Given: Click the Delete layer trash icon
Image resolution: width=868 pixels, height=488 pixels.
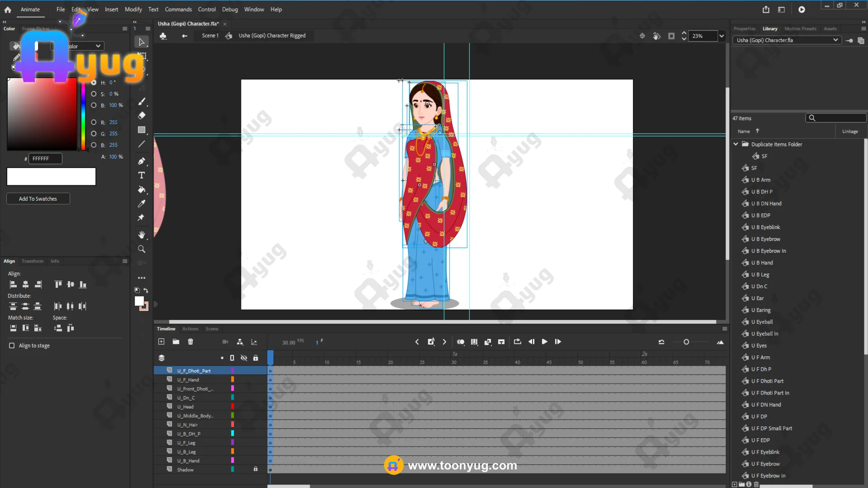Looking at the screenshot, I should click(190, 342).
